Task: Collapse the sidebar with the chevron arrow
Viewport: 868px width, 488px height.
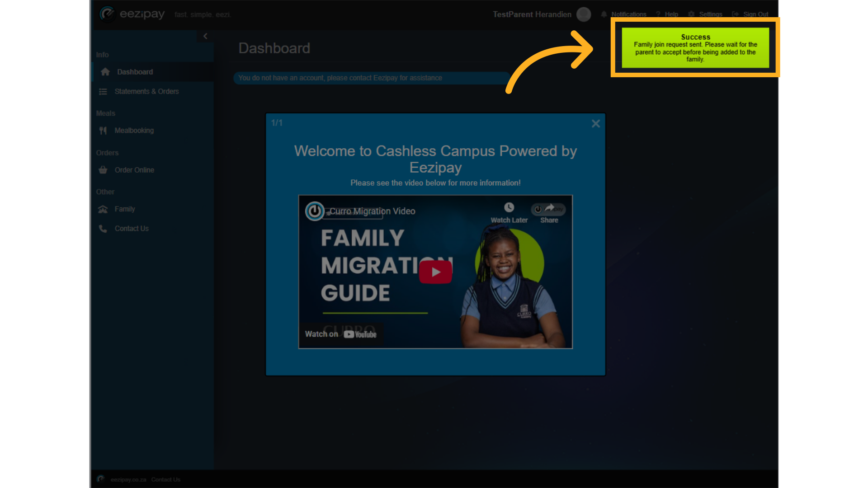Action: coord(205,36)
